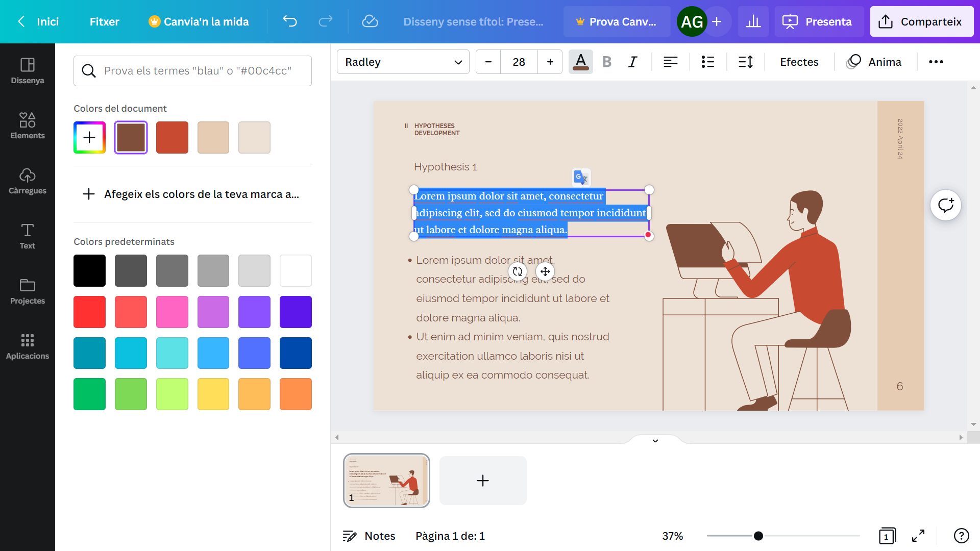Open the more options ellipsis menu

tap(936, 62)
